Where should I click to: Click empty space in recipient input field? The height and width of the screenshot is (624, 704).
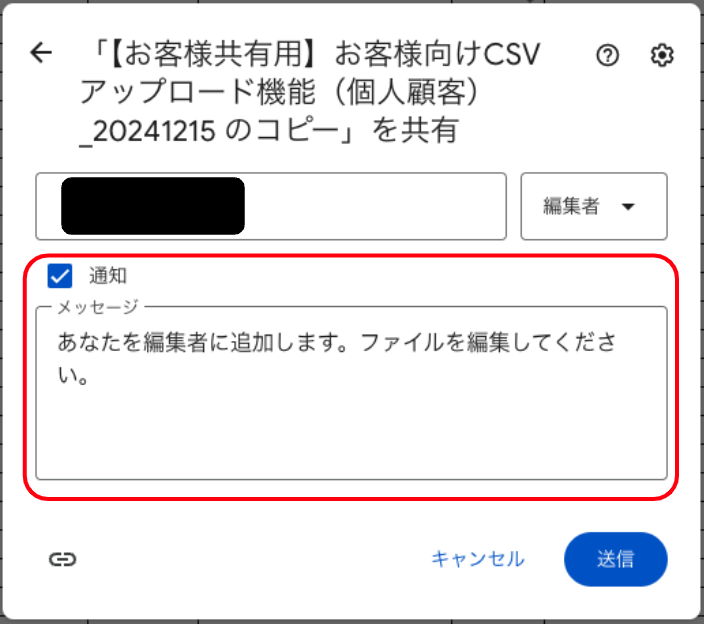(x=375, y=206)
